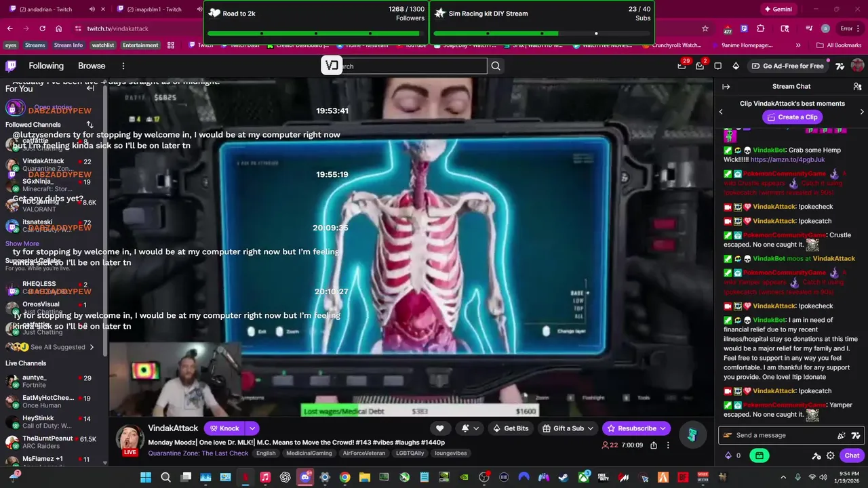Show previous clip promo with left chevron
Viewport: 868px width, 488px height.
tap(721, 111)
